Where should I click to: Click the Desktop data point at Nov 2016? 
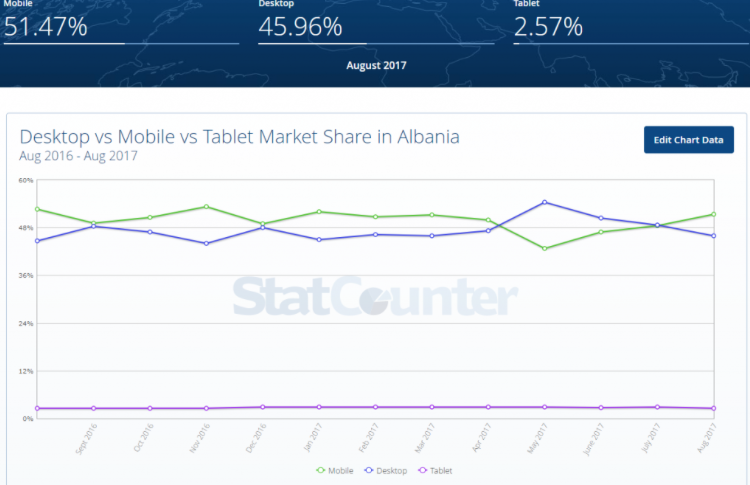click(x=206, y=243)
